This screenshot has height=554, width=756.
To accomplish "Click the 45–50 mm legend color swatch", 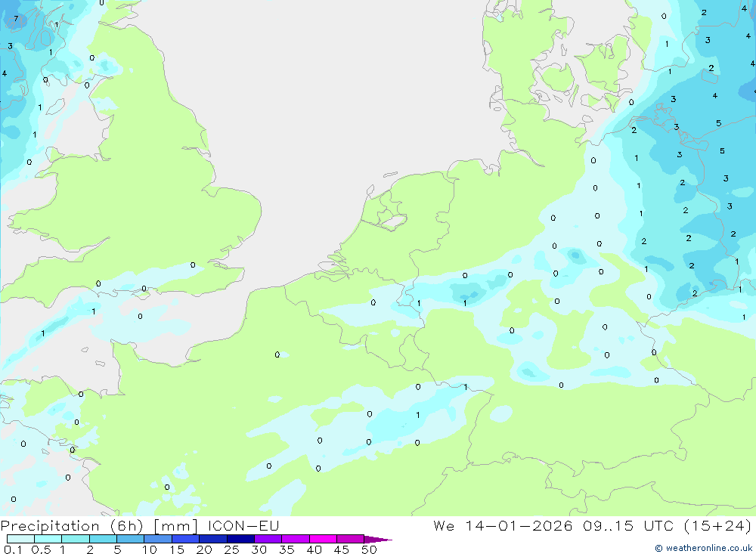I will click(x=350, y=539).
